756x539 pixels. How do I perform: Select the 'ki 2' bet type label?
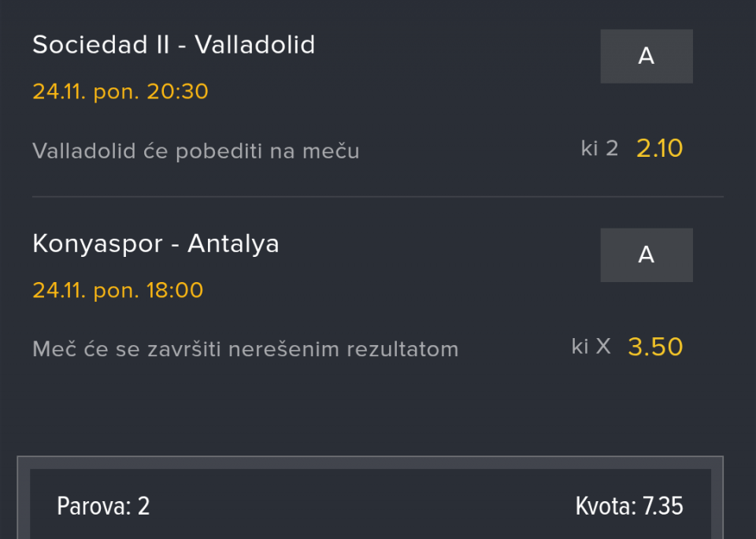point(599,148)
